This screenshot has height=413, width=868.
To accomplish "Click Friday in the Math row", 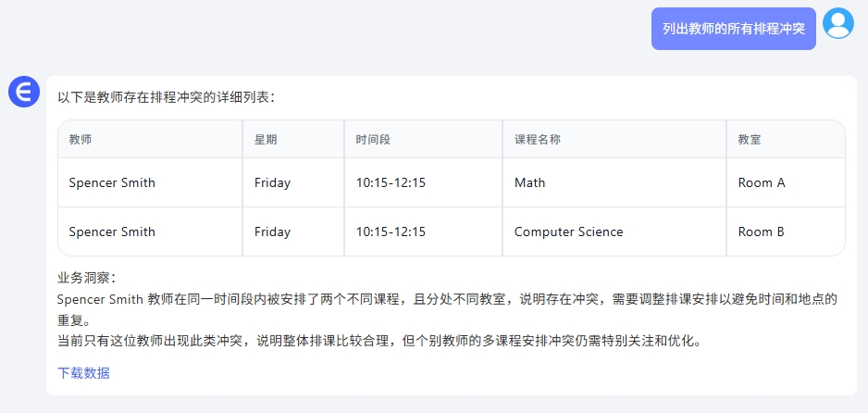I will coord(272,182).
